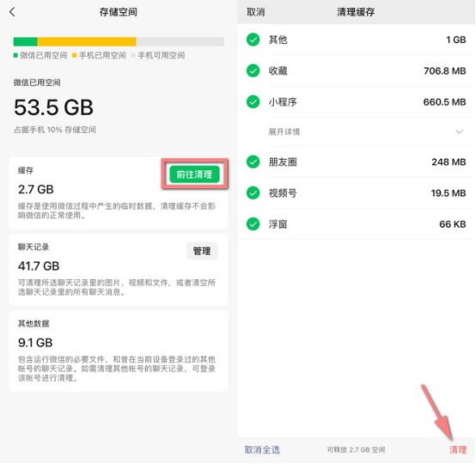
Task: Tap the 可释放 2.7 GB 空间 text
Action: point(356,449)
